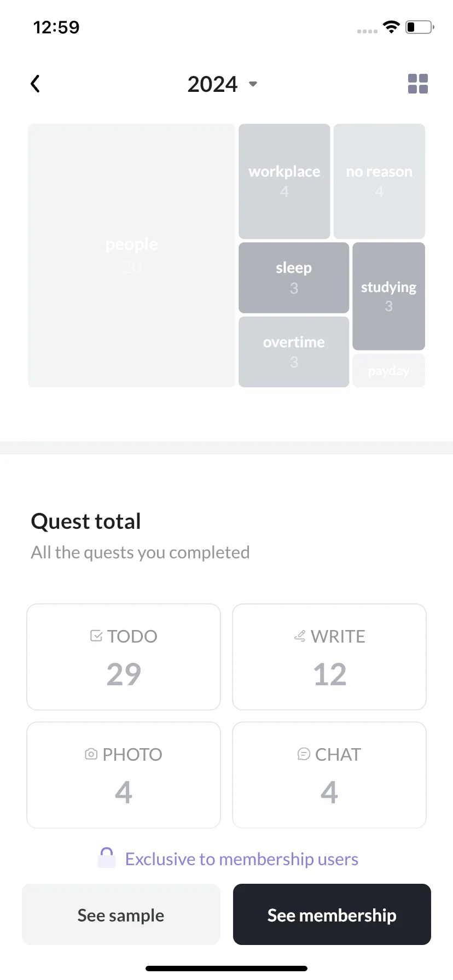This screenshot has width=453, height=980.
Task: Click the See sample button
Action: point(121,914)
